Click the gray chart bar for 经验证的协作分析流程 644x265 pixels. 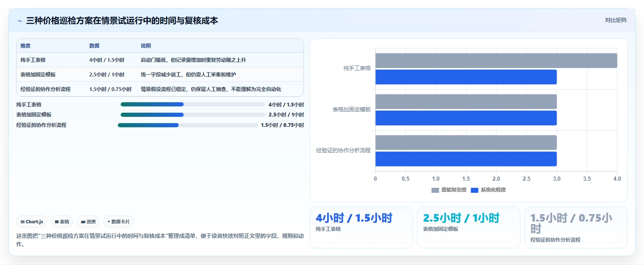[x=466, y=142]
